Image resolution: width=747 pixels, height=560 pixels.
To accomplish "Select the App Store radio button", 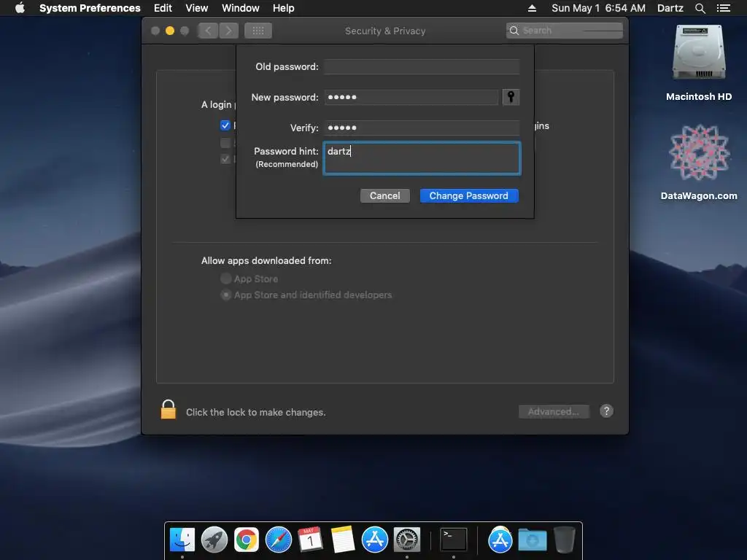I will (226, 279).
